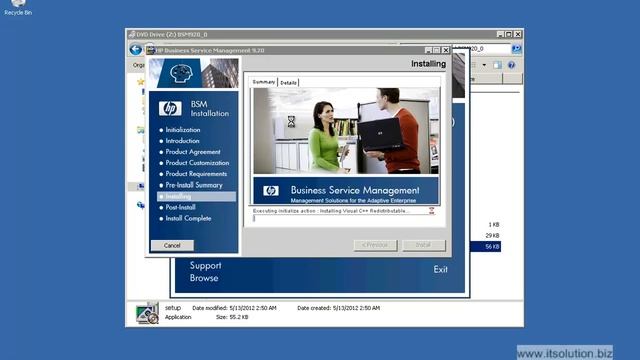This screenshot has height=360, width=640.
Task: Click the Browse link in launcher window
Action: coord(204,278)
